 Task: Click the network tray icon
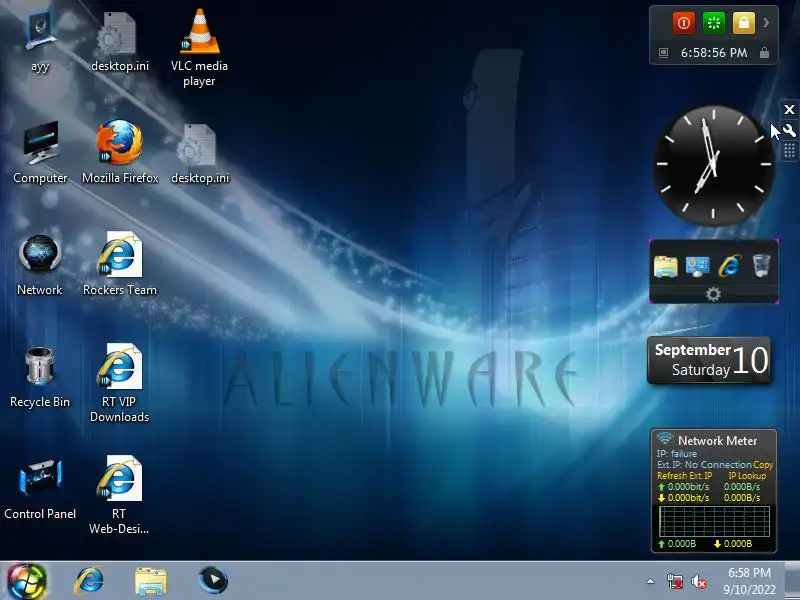(x=675, y=581)
